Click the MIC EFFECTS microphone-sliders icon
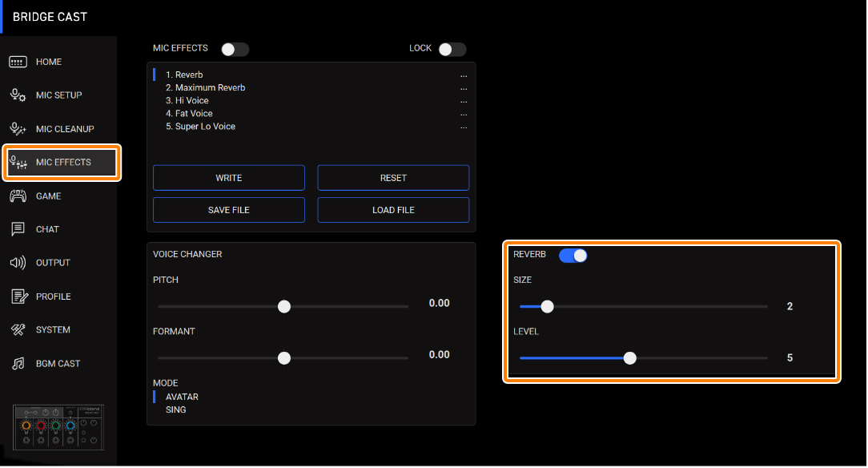Image resolution: width=868 pixels, height=468 pixels. [x=18, y=162]
